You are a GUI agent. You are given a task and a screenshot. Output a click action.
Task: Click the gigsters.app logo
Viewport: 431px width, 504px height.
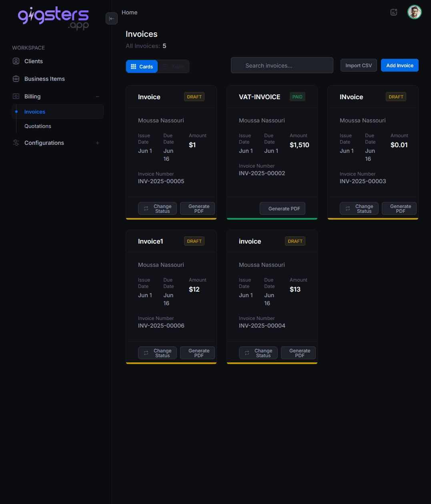click(x=53, y=18)
